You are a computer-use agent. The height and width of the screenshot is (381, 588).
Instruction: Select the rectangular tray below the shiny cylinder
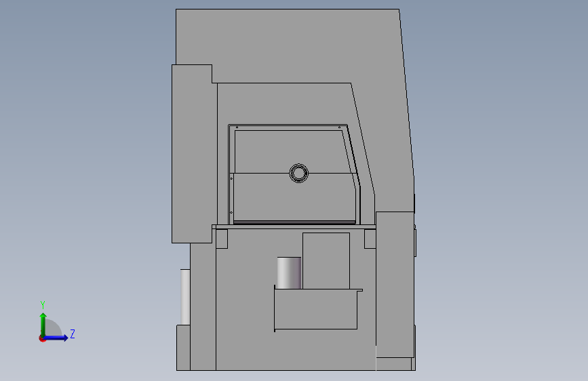point(316,309)
